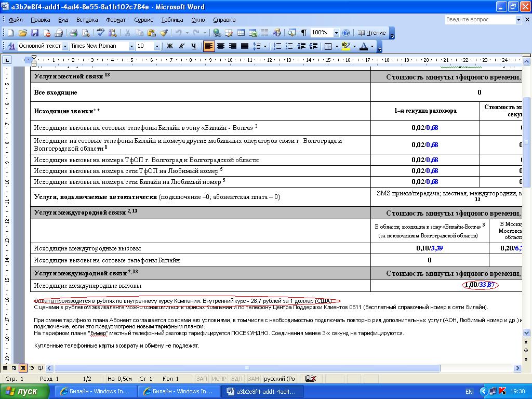The height and width of the screenshot is (399, 532).
Task: Expand the Times New Roman font dropdown
Action: click(131, 46)
